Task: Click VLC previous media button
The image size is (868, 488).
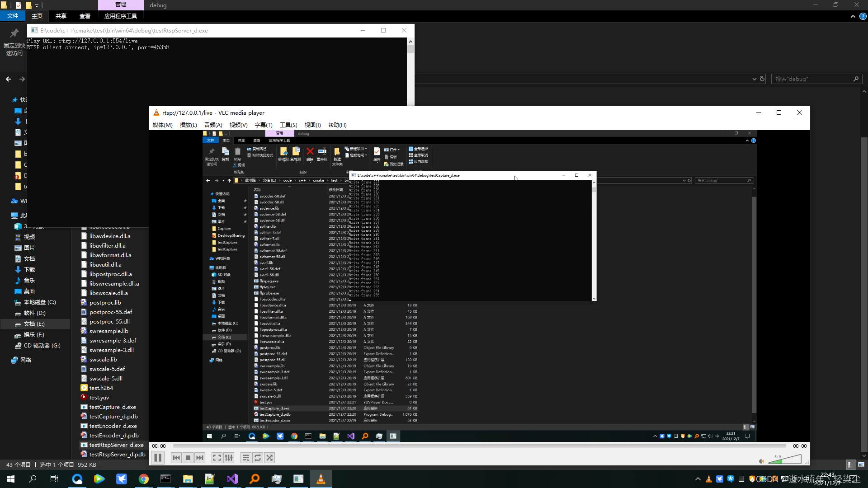Action: tap(176, 458)
